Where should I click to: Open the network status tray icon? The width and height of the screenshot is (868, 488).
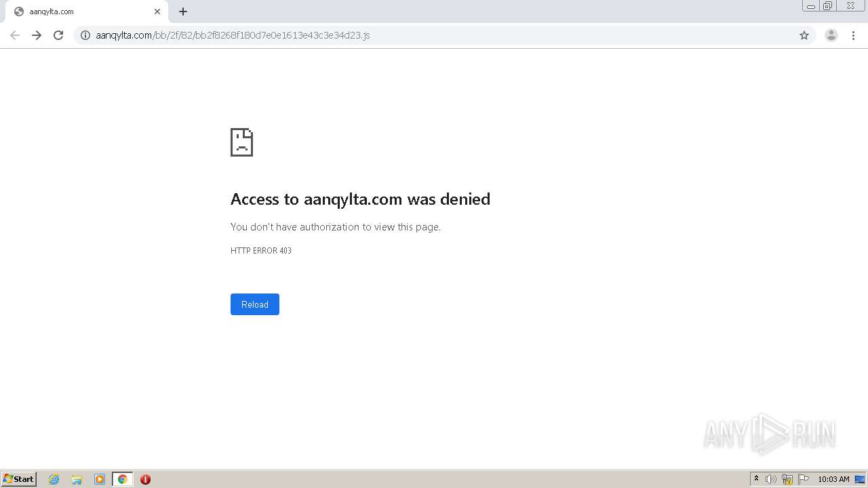click(x=787, y=479)
